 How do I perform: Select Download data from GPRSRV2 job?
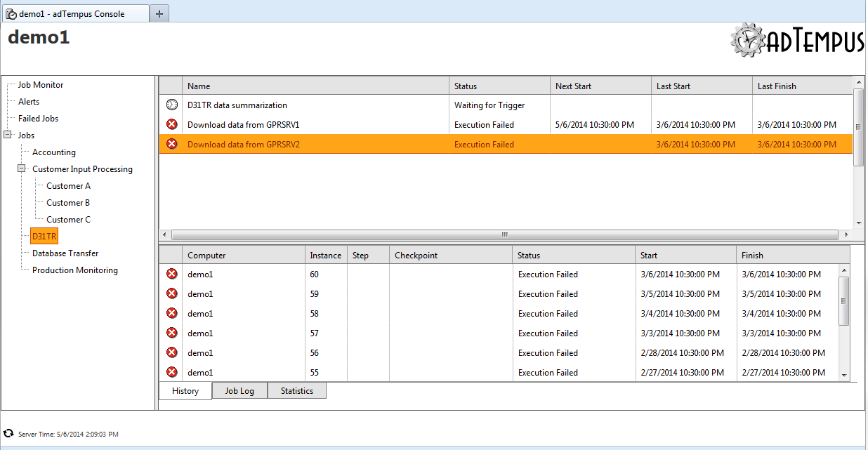point(506,145)
